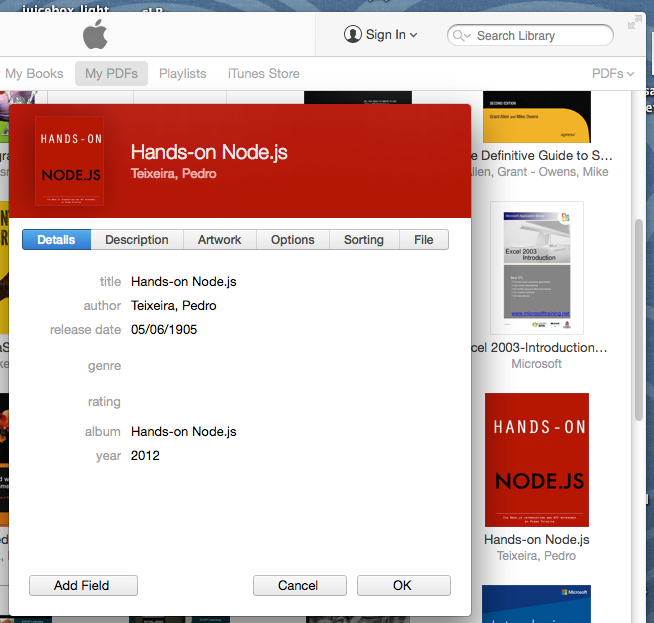Viewport: 654px width, 623px height.
Task: Select the Definitive Guide yellow book cover
Action: tap(537, 117)
